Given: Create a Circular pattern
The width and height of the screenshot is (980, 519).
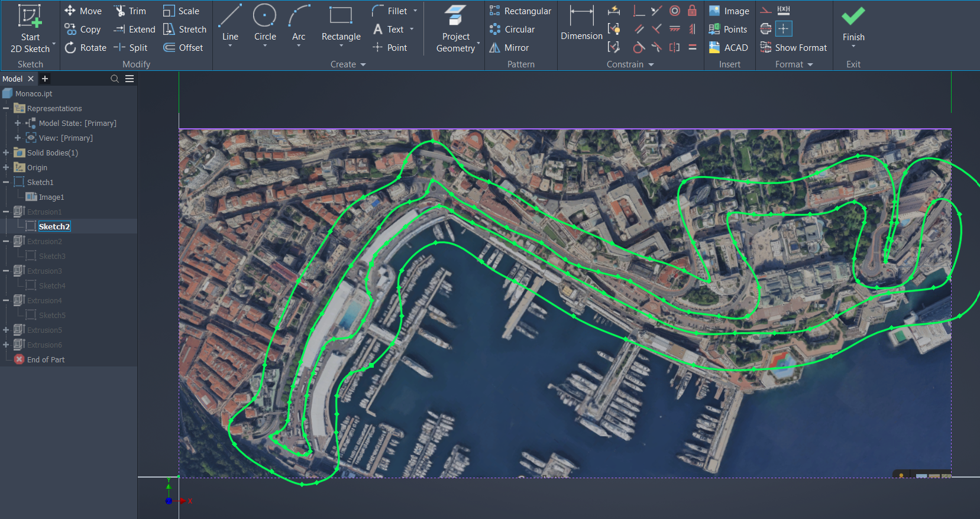Looking at the screenshot, I should pyautogui.click(x=512, y=29).
